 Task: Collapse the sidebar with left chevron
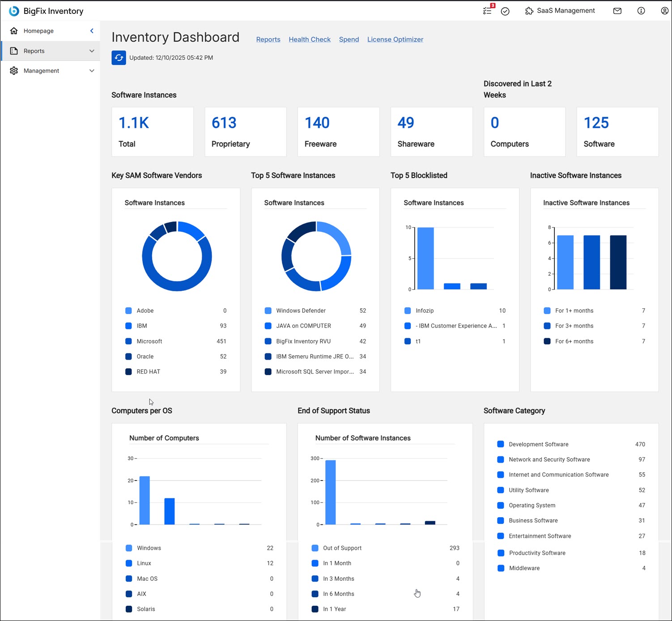pyautogui.click(x=92, y=31)
